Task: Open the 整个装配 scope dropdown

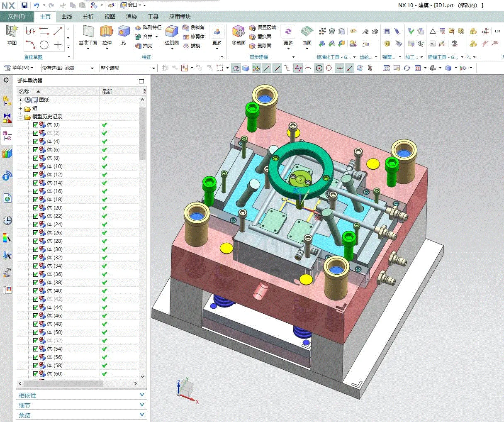Action: [128, 68]
